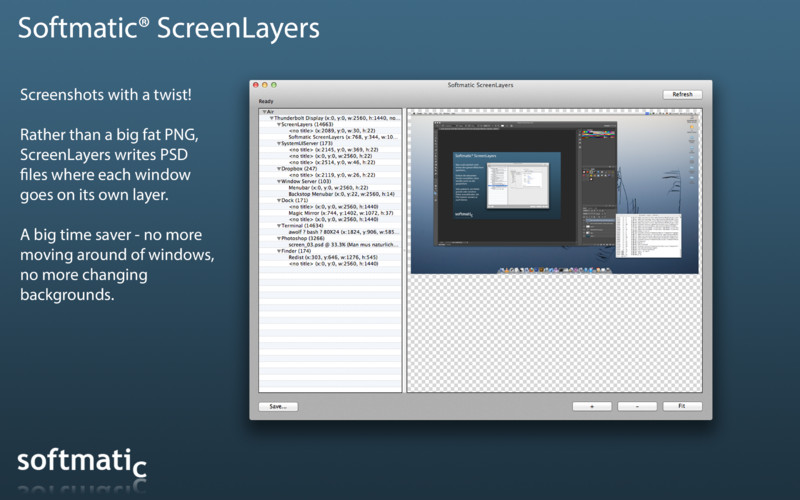This screenshot has height=500, width=800.
Task: Collapse the Terminal (14634) group
Action: pos(279,226)
